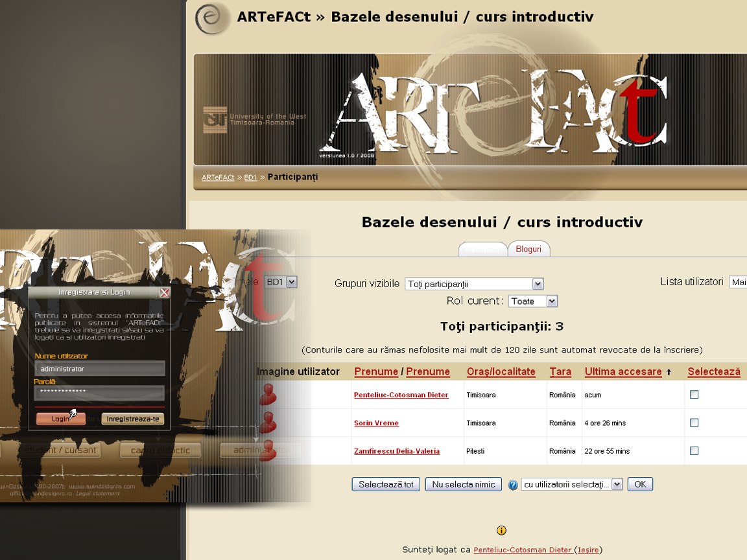Click the 'Pitesti' city cell
The image size is (747, 560).
(475, 451)
